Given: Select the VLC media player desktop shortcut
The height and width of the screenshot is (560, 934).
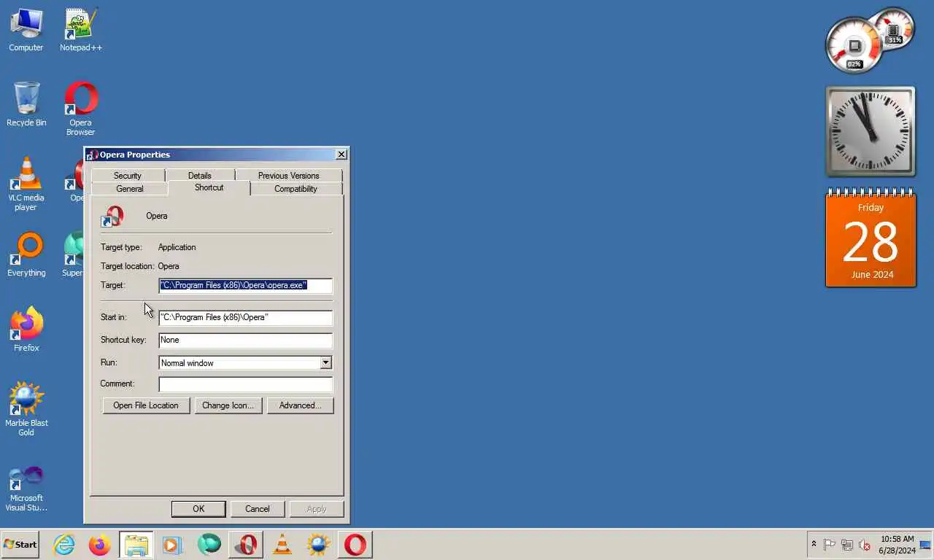Looking at the screenshot, I should pos(26,184).
